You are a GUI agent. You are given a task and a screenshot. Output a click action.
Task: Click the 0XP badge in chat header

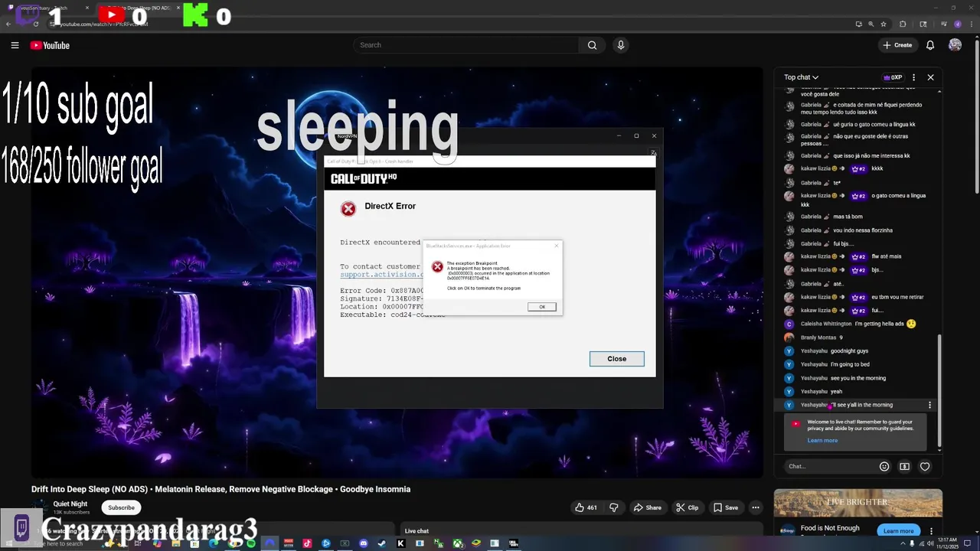pos(893,77)
